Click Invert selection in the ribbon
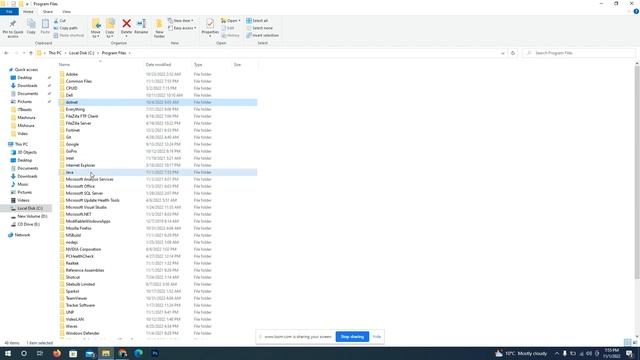The image size is (640, 360). (x=262, y=36)
